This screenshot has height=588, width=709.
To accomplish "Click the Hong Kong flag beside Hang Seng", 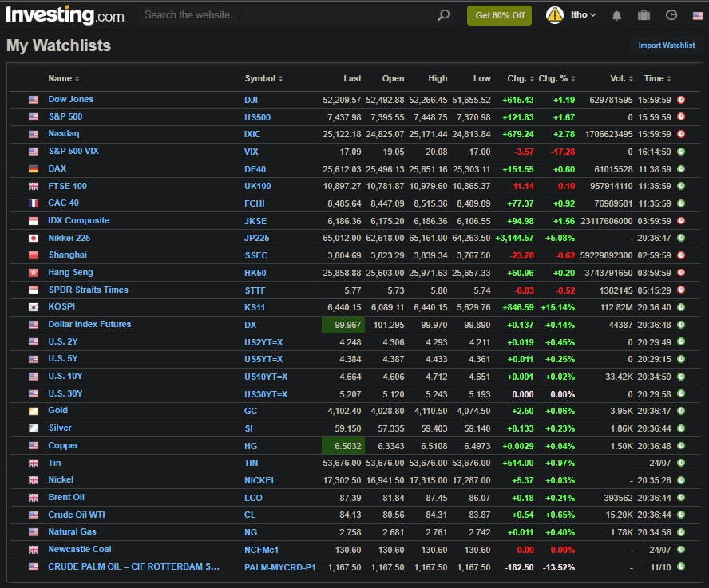I will tap(34, 273).
